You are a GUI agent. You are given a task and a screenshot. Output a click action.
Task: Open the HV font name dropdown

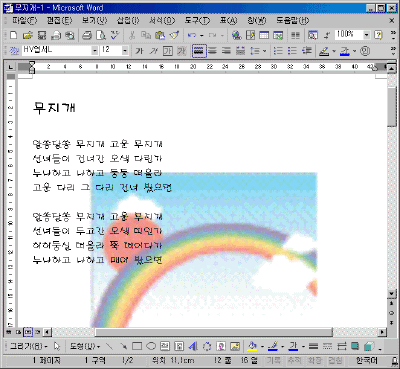click(95, 51)
